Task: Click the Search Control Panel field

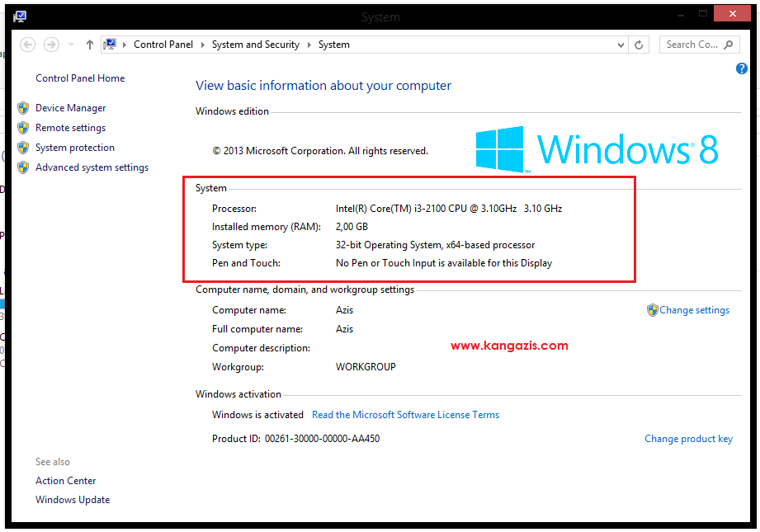Action: point(700,45)
